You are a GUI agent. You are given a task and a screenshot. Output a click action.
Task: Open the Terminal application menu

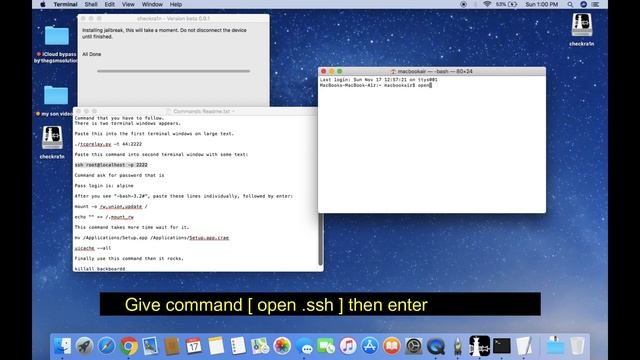click(65, 4)
